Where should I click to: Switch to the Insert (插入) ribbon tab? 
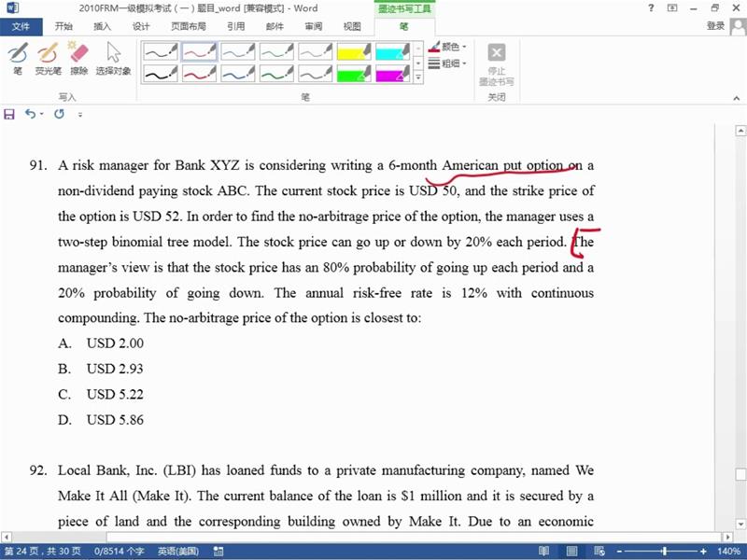(103, 26)
